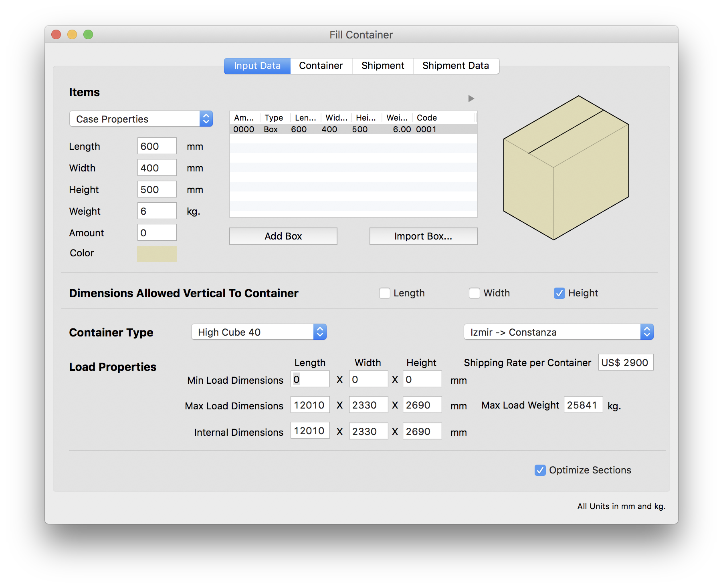
Task: Click the Import Box... button
Action: click(x=423, y=236)
